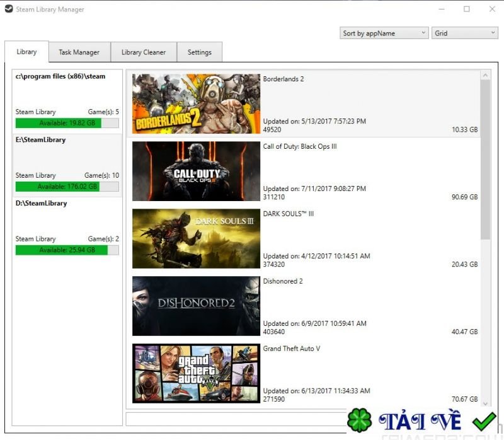Click the Dark Souls III cover image

click(196, 239)
